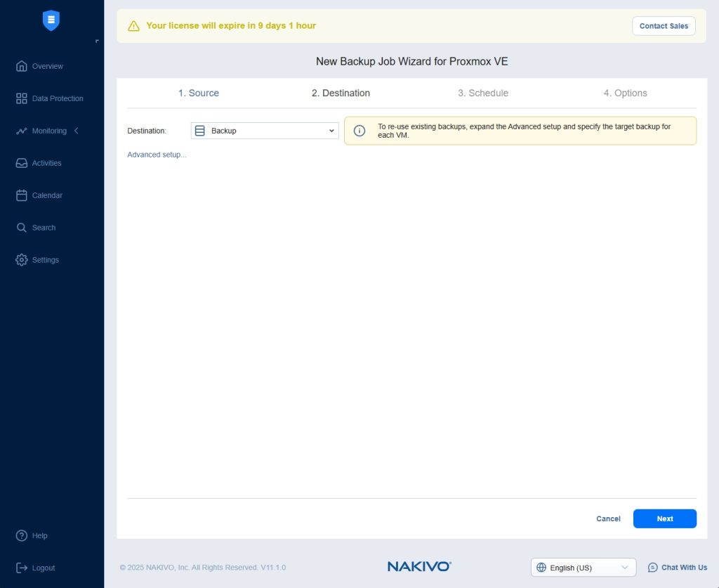Click the Search magnifier icon

(22, 228)
